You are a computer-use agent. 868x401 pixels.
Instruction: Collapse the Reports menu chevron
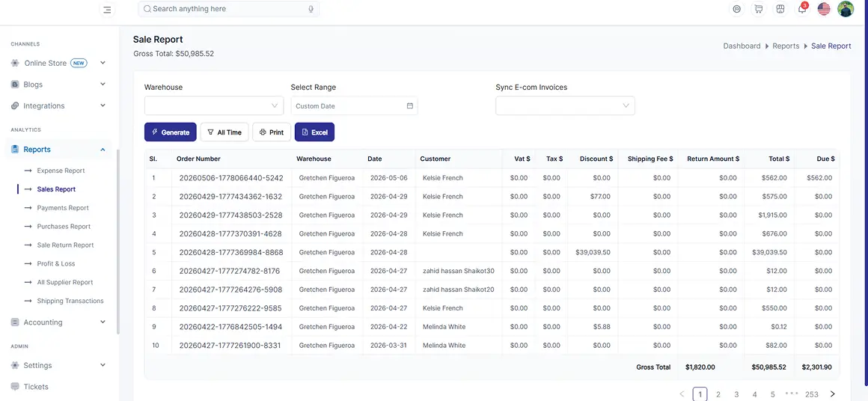[103, 150]
